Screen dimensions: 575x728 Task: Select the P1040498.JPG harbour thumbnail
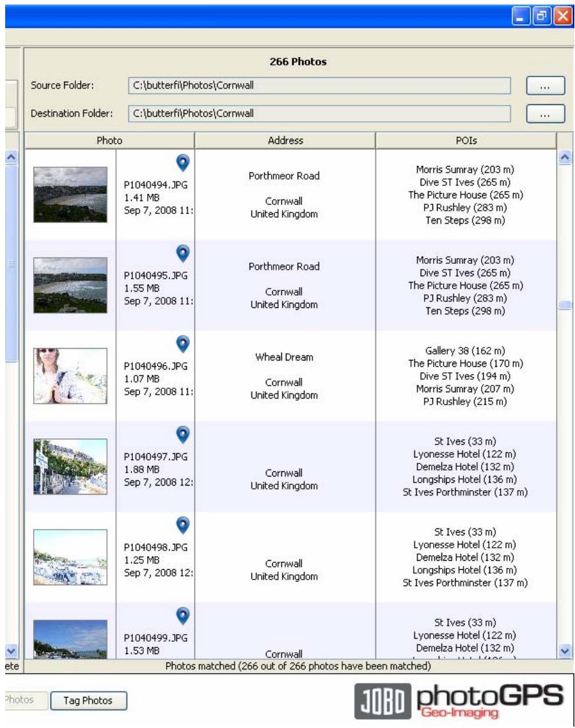(70, 557)
